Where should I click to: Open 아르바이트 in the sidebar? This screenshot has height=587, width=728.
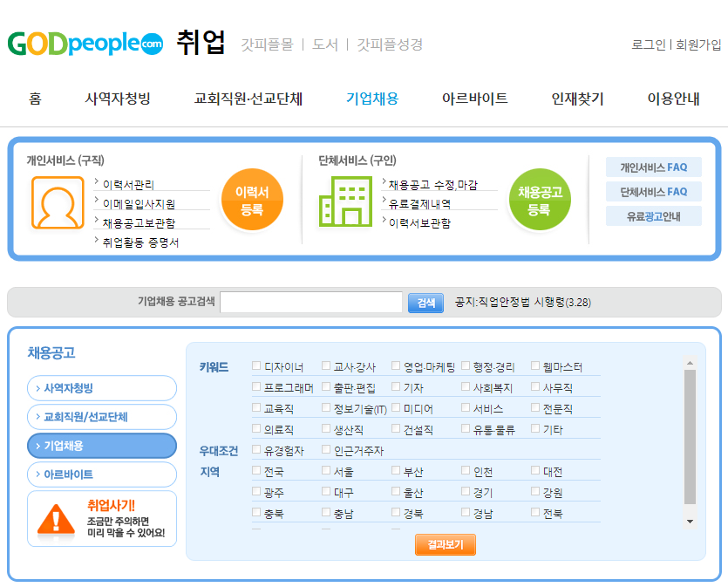point(102,474)
